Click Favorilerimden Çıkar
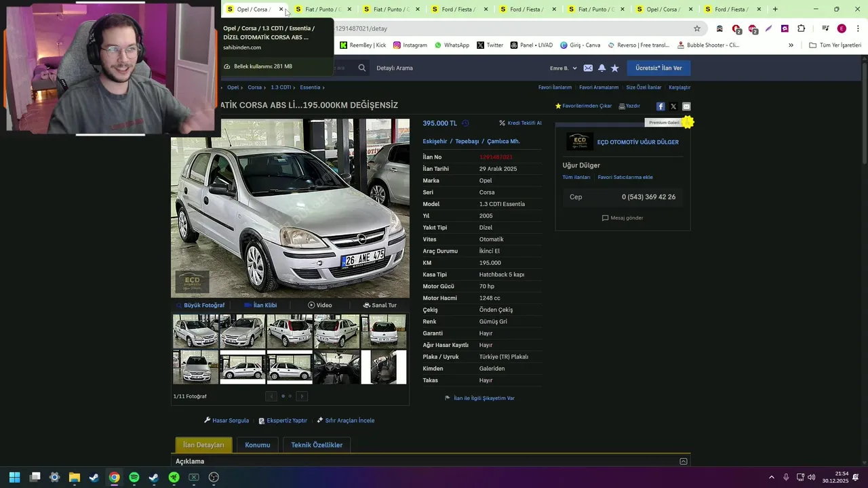The image size is (868, 488). tap(583, 106)
